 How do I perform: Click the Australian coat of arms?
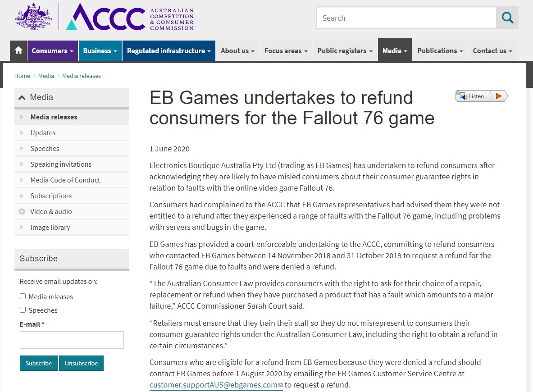pyautogui.click(x=33, y=17)
